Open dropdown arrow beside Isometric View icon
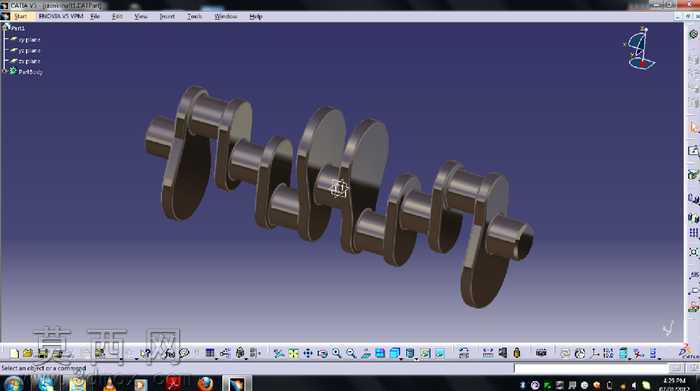700x391 pixels. coord(401,358)
